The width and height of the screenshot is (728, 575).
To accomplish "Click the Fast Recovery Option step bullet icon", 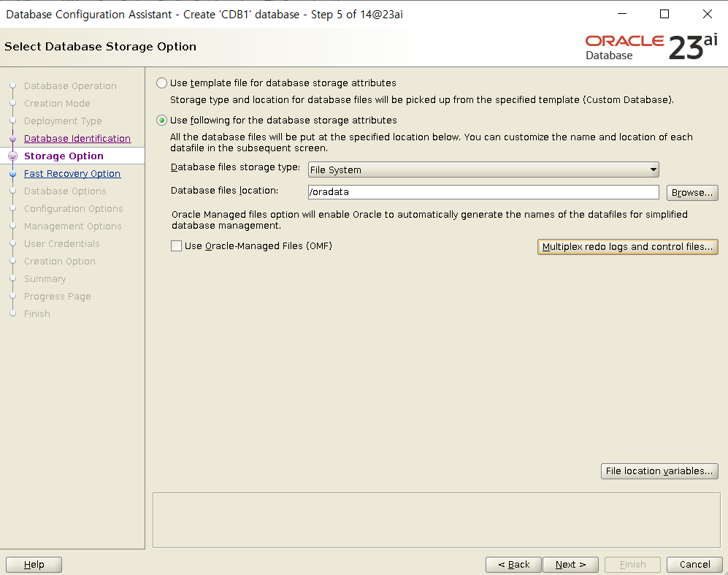I will point(13,174).
